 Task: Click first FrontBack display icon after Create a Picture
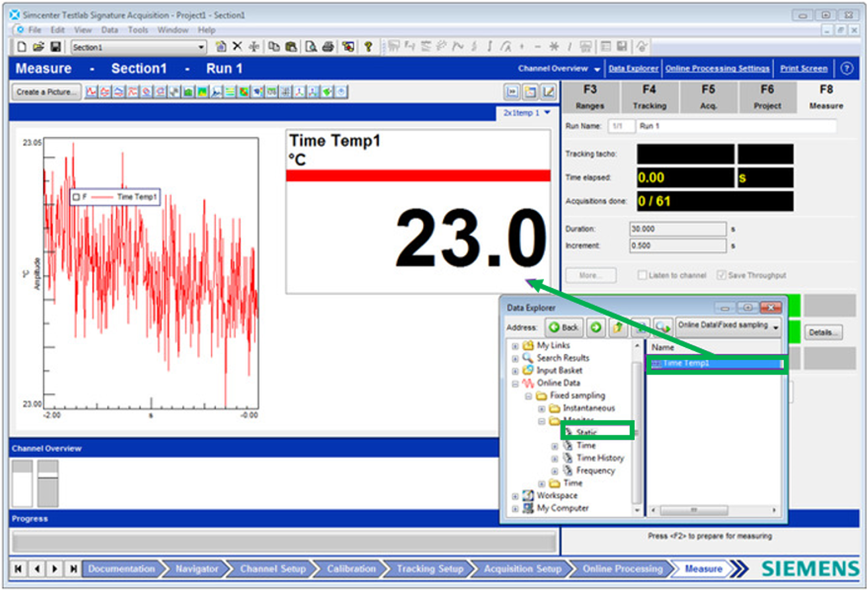click(x=92, y=92)
